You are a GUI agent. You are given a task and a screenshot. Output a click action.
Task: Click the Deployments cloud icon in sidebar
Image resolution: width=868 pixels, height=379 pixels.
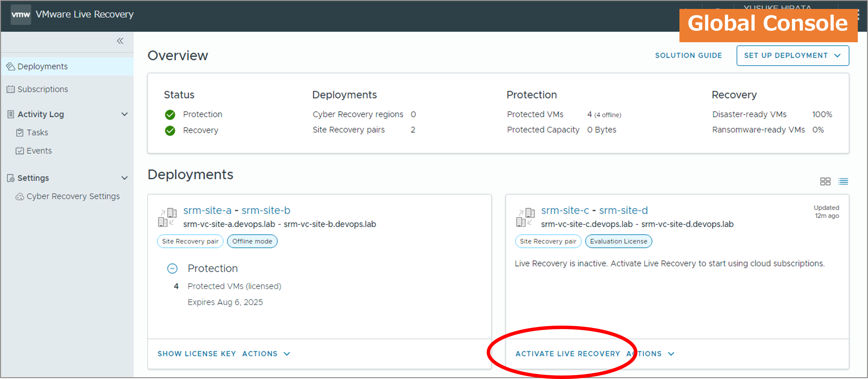[x=10, y=67]
